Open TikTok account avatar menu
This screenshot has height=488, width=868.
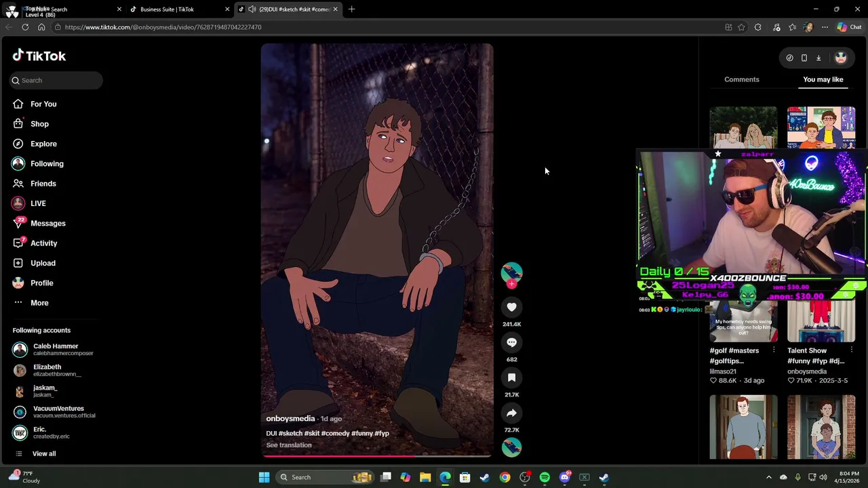[x=841, y=58]
